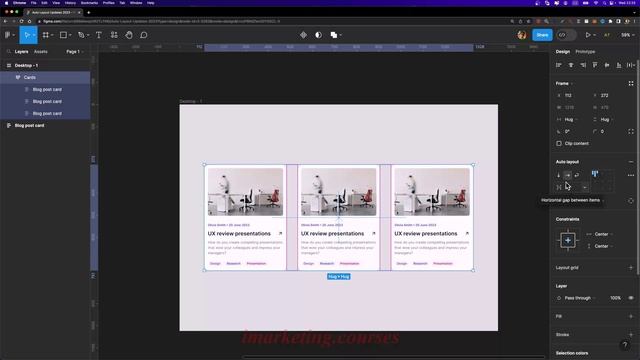Add a layout grid with plus
The height and width of the screenshot is (360, 640).
[x=631, y=268]
